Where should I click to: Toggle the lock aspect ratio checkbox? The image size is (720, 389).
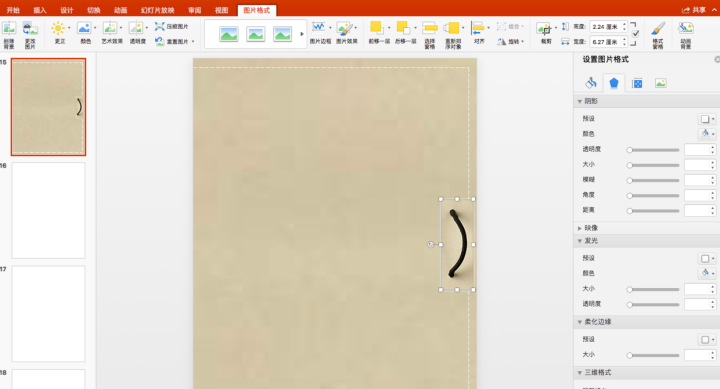(636, 34)
